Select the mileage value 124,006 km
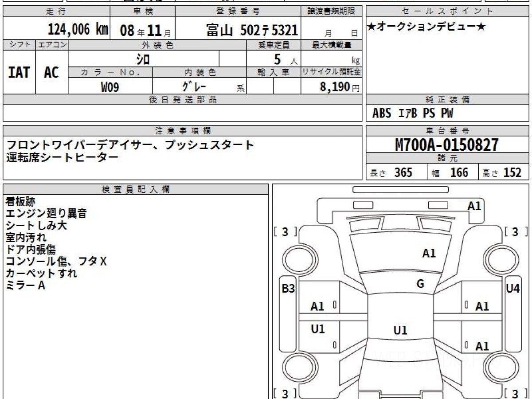 78,30
